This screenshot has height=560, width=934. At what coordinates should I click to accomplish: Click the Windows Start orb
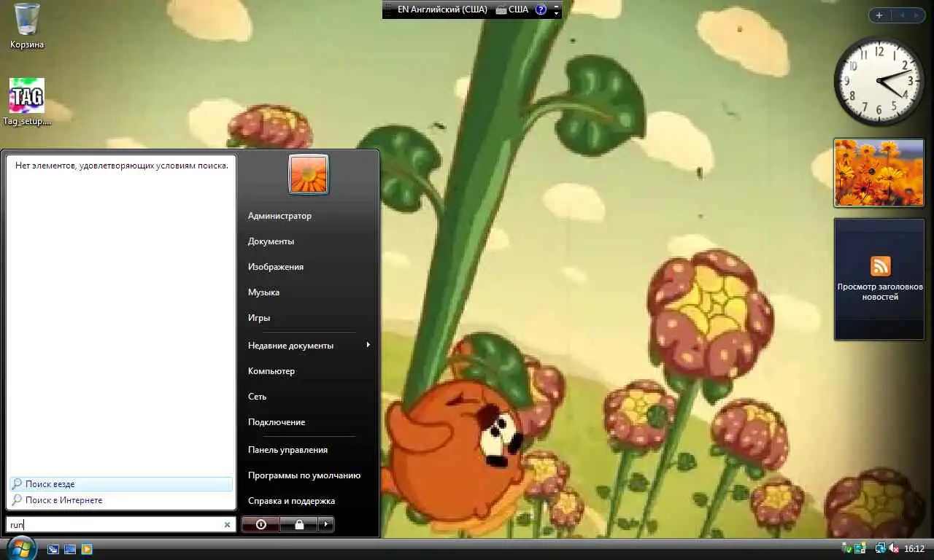tap(20, 549)
